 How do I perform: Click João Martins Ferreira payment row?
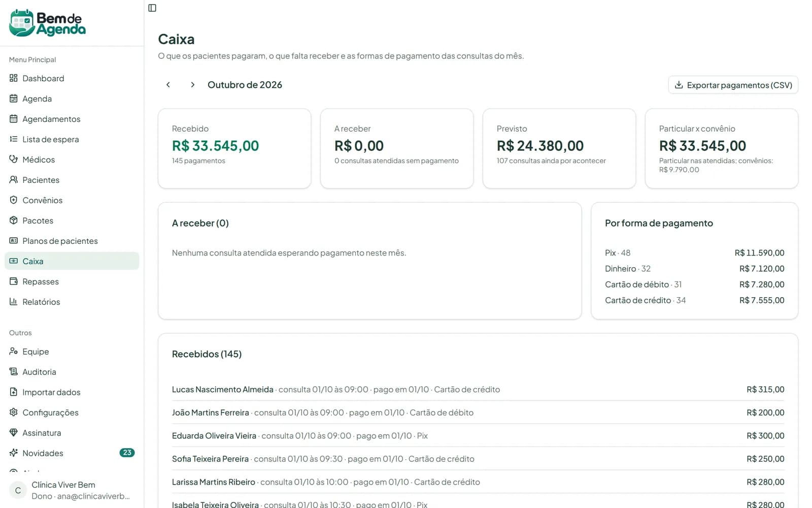[478, 412]
